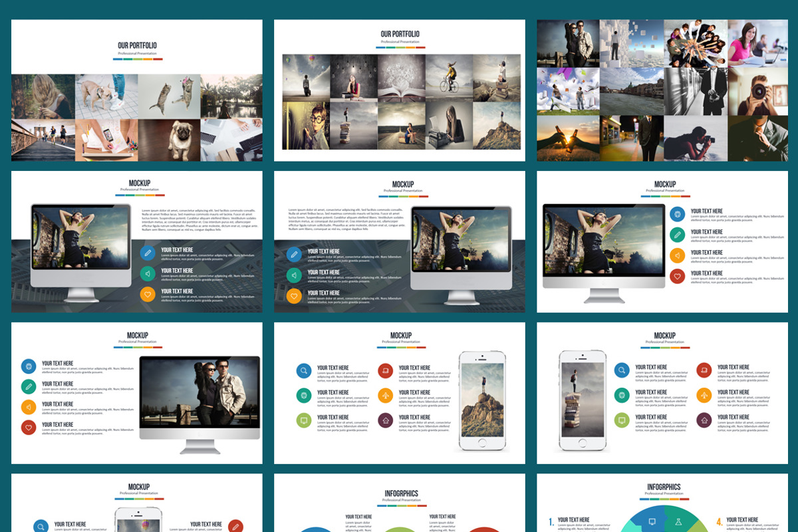Click orange speaker icon in four-icon woman monitor slide
The width and height of the screenshot is (798, 532).
click(x=677, y=255)
